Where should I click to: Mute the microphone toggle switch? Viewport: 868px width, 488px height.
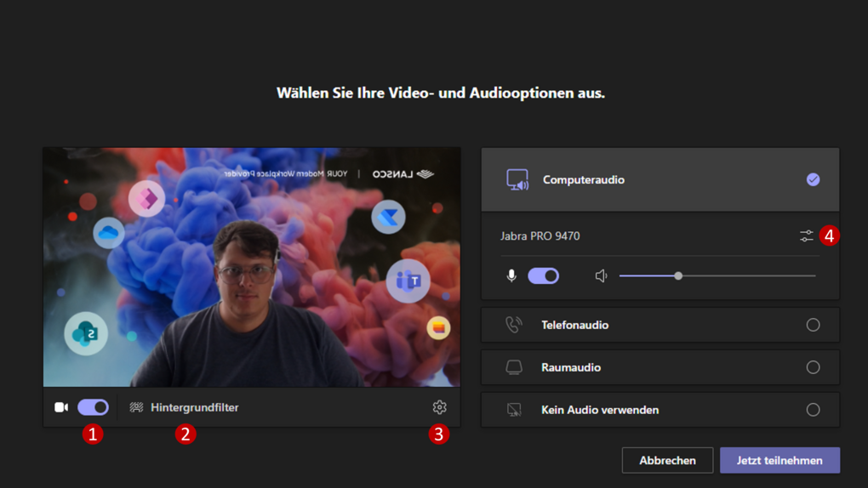[544, 275]
